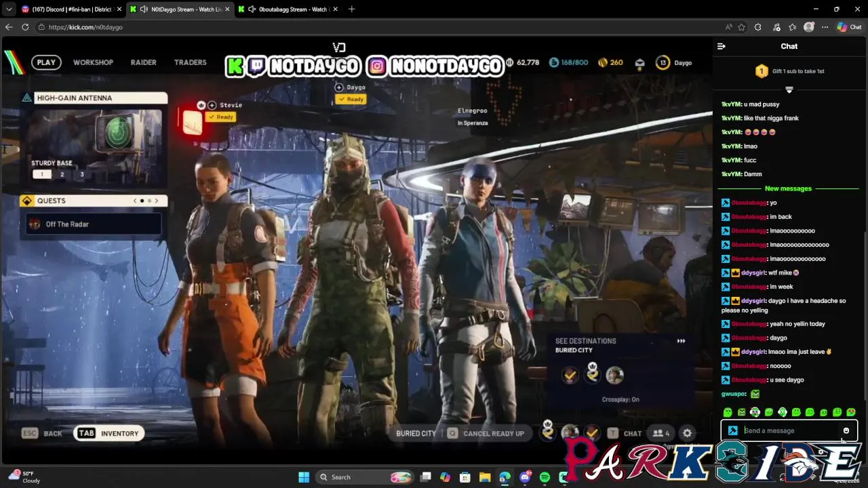This screenshot has width=868, height=488.
Task: Click the 62,778 coin balance
Action: tap(523, 62)
